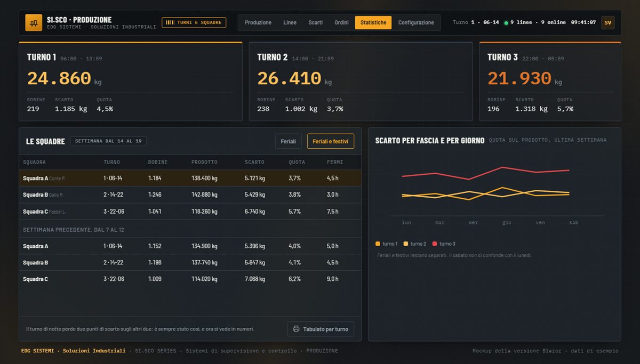Select the Squadra B Gallo R. row
Screen dimensions: 640x364
tap(190, 195)
